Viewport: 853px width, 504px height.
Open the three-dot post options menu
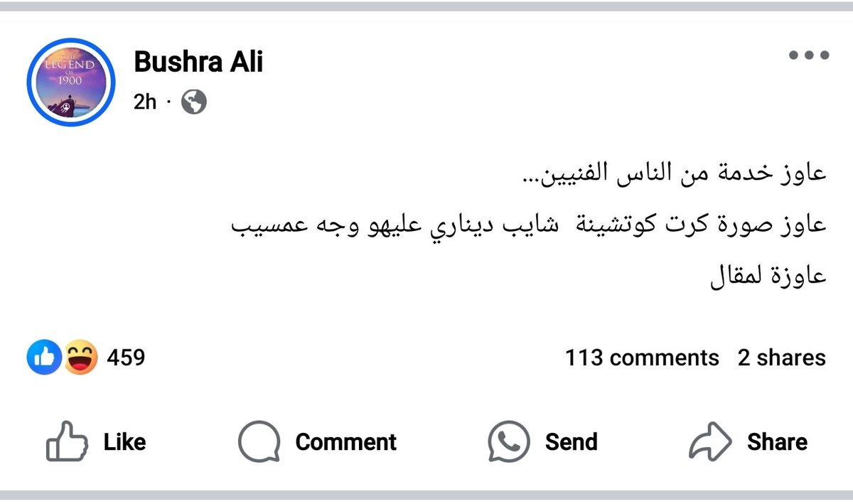pos(809,55)
